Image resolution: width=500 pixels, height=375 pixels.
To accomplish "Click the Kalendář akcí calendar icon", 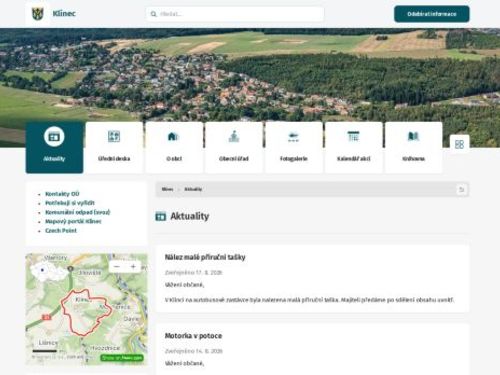I will (x=353, y=136).
